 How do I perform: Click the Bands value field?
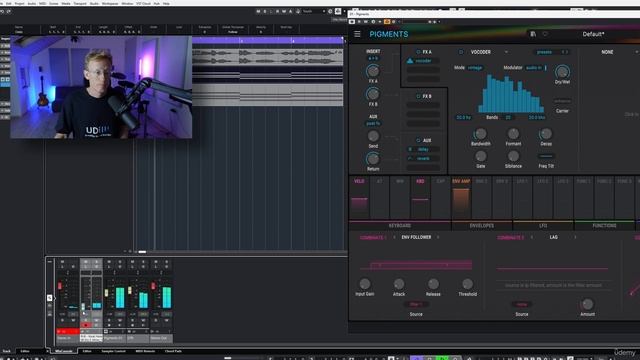[508, 118]
